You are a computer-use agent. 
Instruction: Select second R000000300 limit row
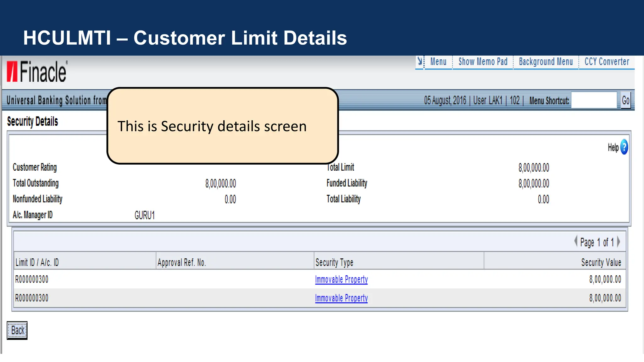pyautogui.click(x=32, y=298)
